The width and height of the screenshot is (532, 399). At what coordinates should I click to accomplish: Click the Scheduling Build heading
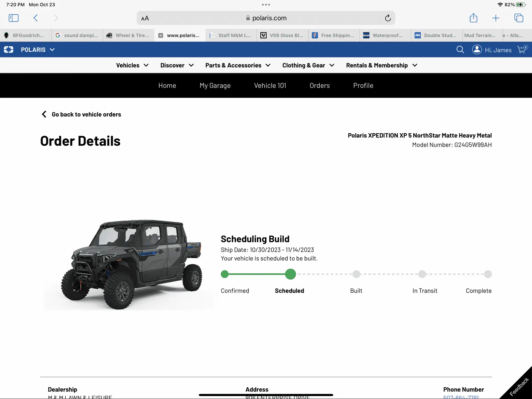point(255,239)
